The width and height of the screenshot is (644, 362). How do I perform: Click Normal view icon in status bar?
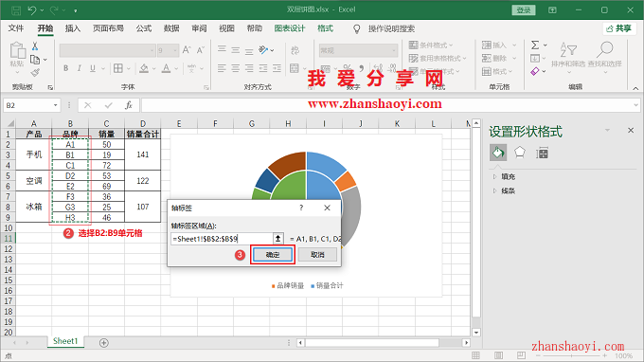click(476, 355)
